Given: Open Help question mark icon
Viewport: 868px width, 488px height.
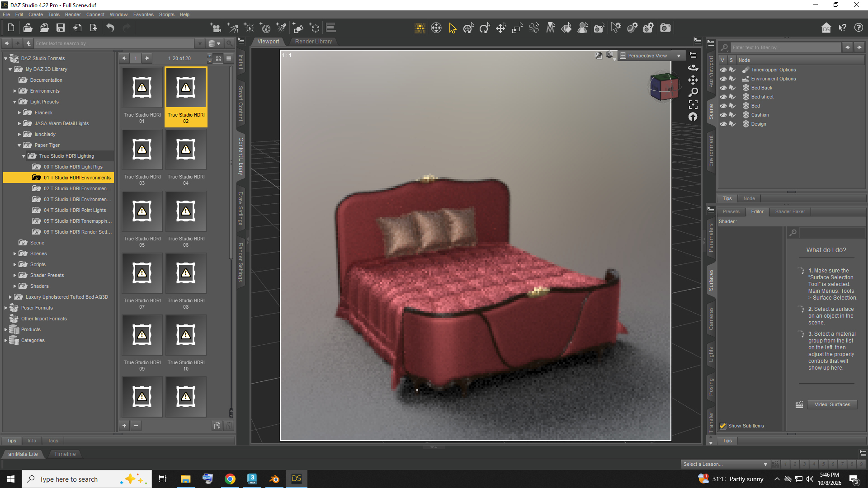Looking at the screenshot, I should coord(859,28).
